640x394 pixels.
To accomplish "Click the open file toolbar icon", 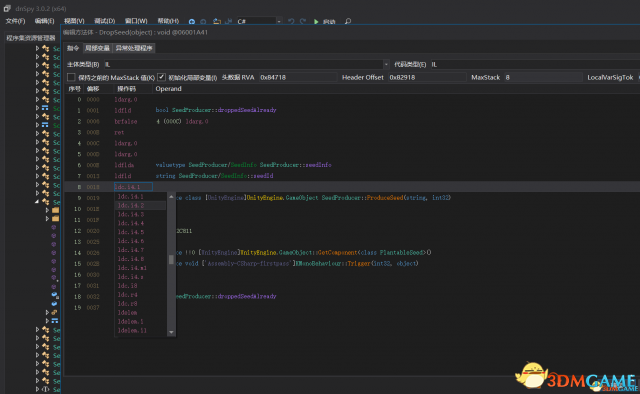I will coord(217,21).
